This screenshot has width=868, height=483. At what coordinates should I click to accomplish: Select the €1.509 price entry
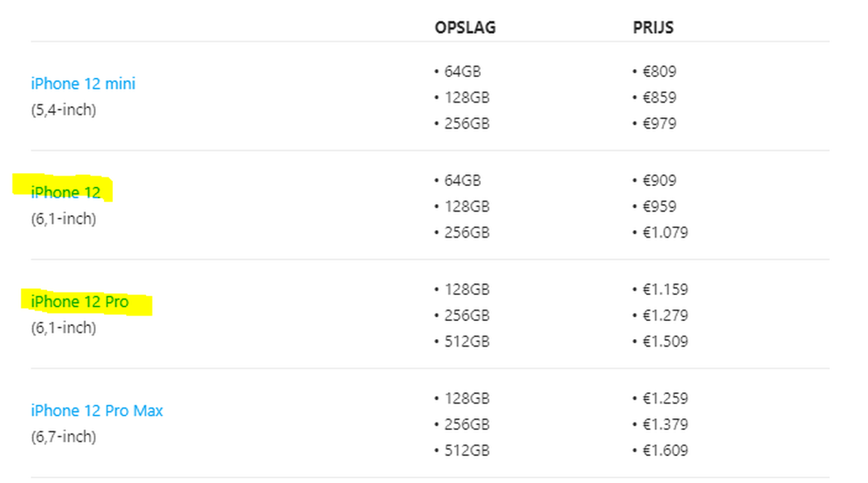click(665, 341)
